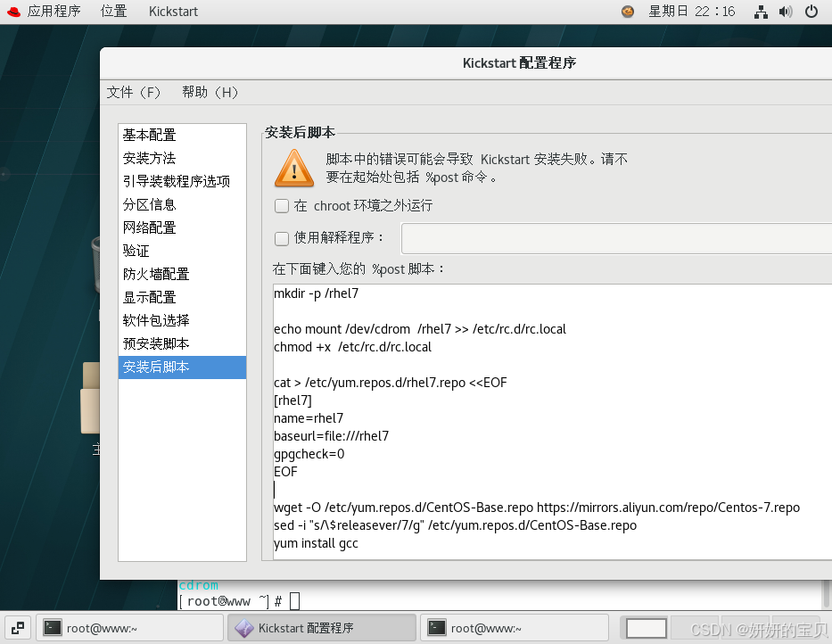Select 验证 in the sidebar list

tap(182, 251)
